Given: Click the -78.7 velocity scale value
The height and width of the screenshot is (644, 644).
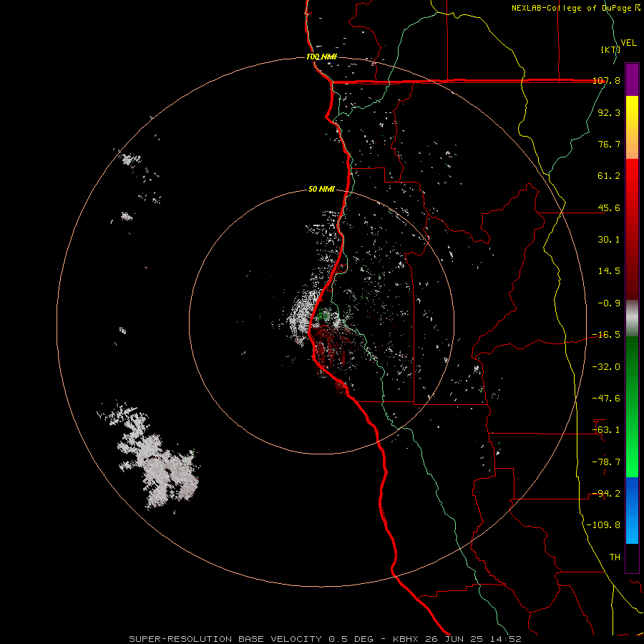Looking at the screenshot, I should click(x=606, y=462).
